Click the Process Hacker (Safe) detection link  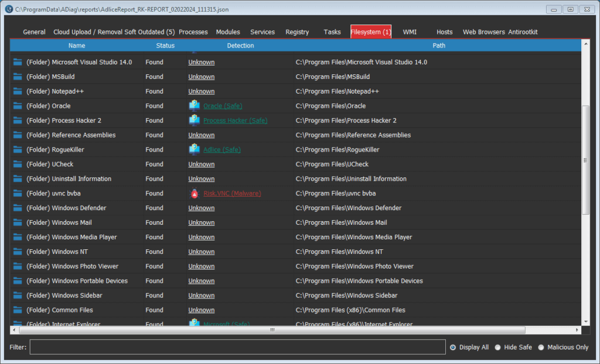tap(235, 121)
